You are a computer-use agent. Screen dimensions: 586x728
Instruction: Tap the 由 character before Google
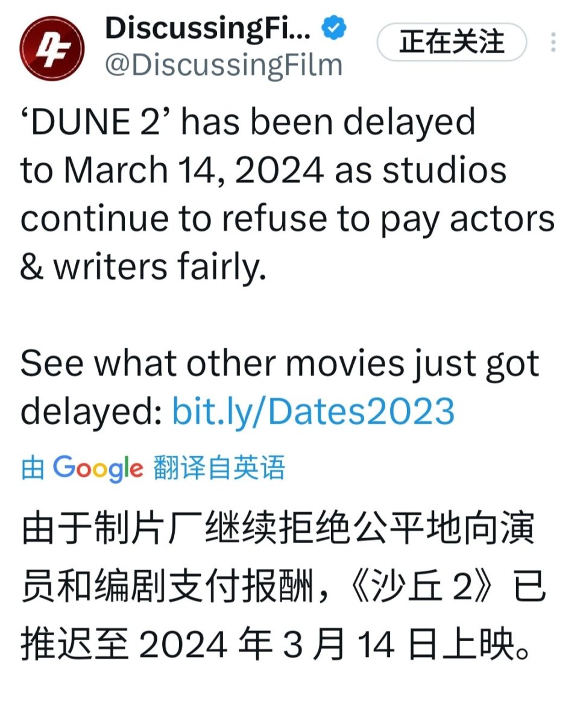[x=33, y=468]
